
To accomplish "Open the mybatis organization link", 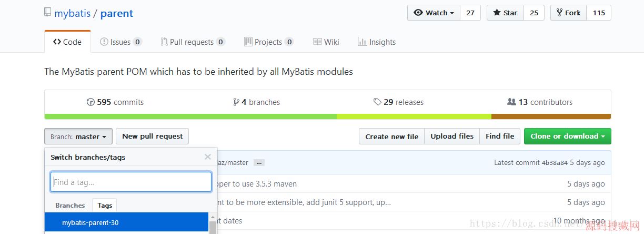I will point(73,13).
